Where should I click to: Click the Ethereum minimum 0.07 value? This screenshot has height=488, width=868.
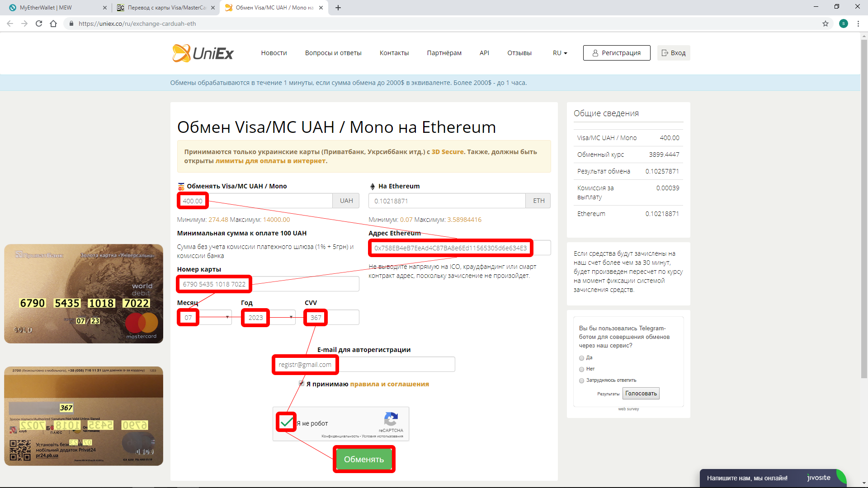coord(406,220)
